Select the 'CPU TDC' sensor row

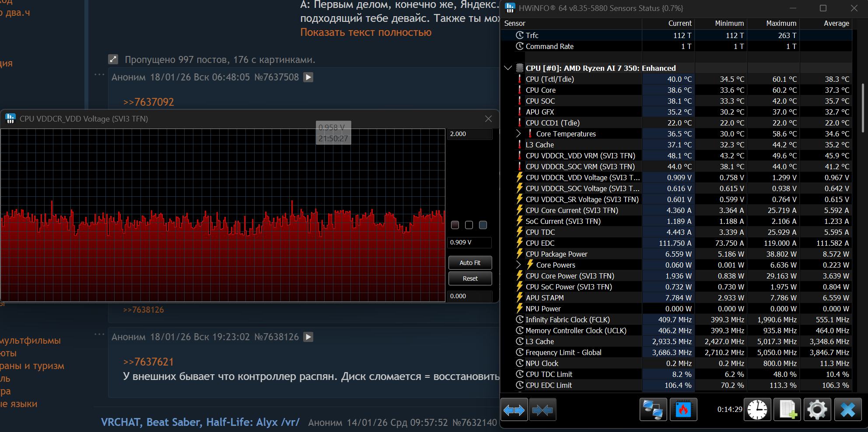coord(677,232)
